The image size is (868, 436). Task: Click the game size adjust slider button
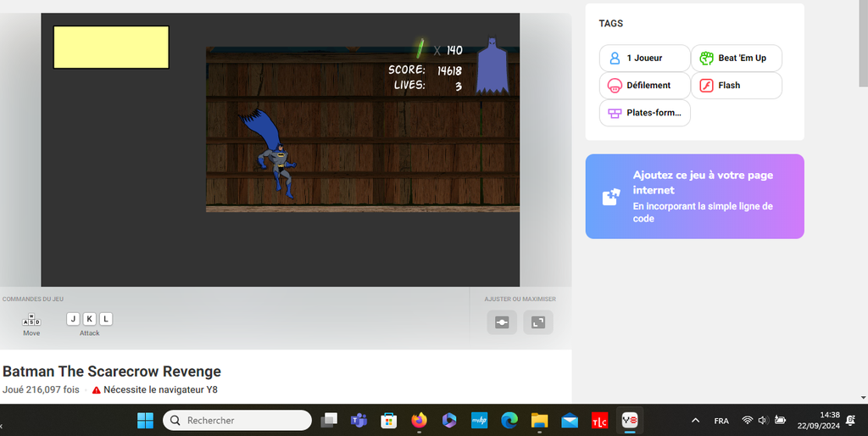pyautogui.click(x=502, y=322)
